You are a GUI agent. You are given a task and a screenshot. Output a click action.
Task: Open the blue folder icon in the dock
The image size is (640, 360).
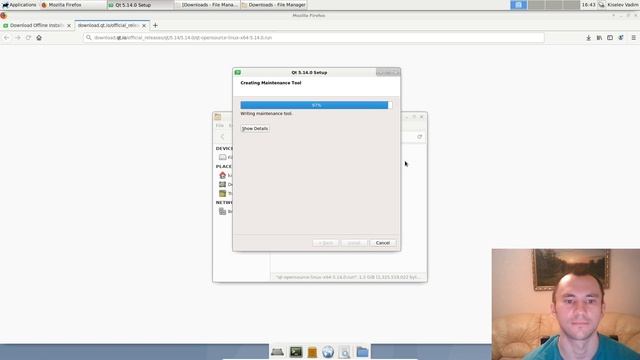pos(362,351)
